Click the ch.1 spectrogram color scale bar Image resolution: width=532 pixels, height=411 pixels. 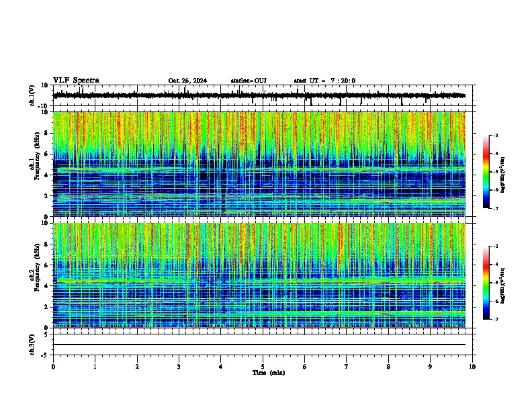tap(486, 172)
